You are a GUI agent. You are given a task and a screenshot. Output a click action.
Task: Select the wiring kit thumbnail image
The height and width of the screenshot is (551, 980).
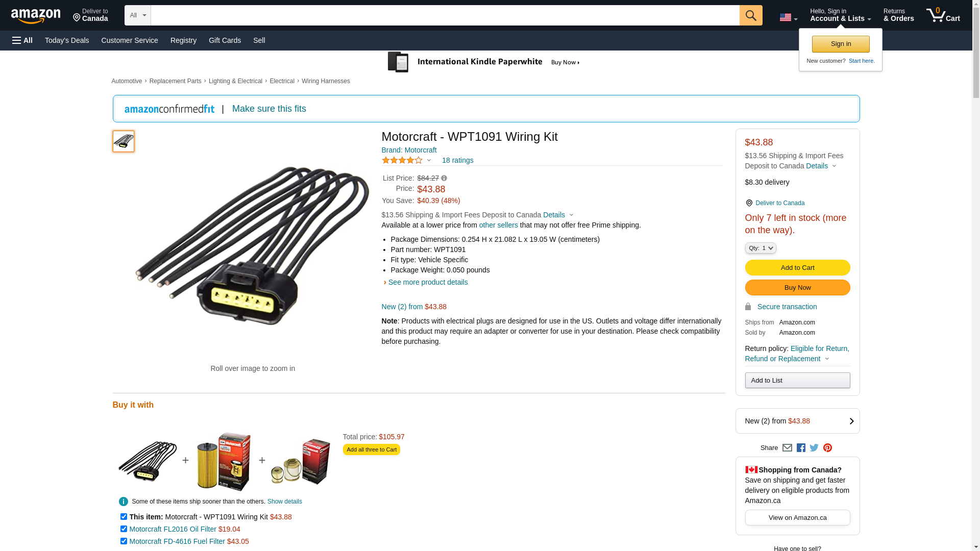124,141
